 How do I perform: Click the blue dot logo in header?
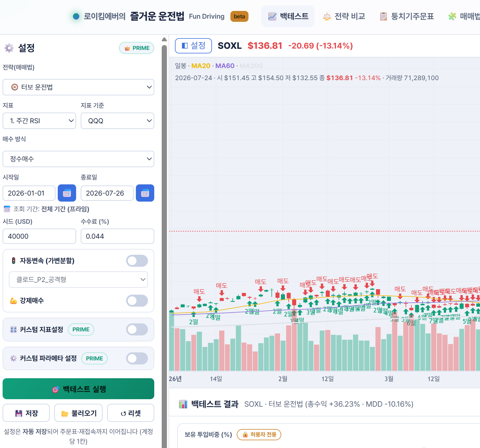coord(76,16)
